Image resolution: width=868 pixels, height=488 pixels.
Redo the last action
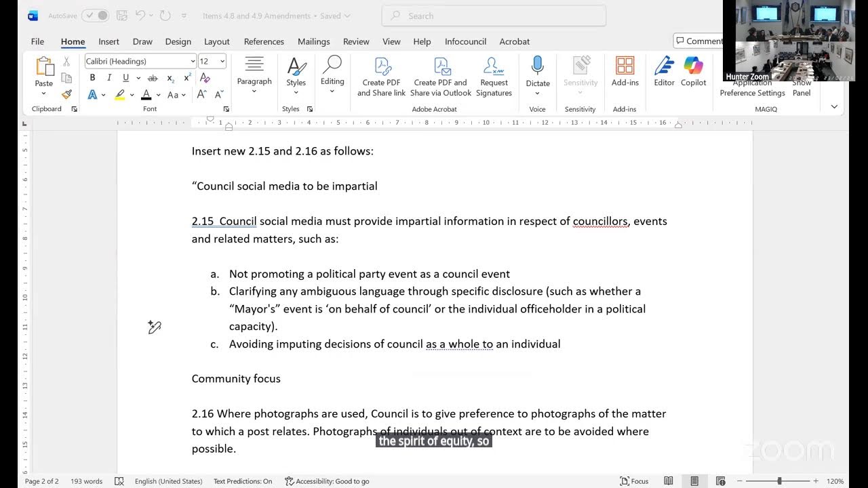click(165, 16)
